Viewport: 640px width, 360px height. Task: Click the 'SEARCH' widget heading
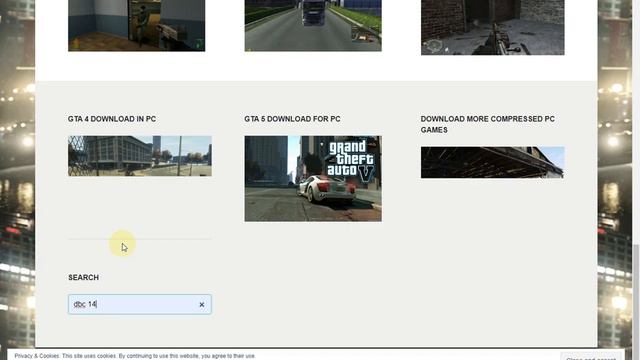(x=83, y=278)
